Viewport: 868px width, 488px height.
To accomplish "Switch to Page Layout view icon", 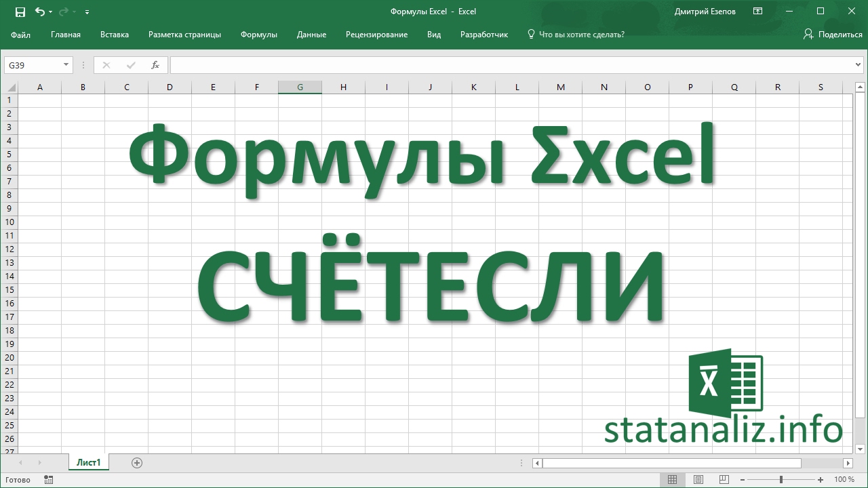I will click(698, 480).
